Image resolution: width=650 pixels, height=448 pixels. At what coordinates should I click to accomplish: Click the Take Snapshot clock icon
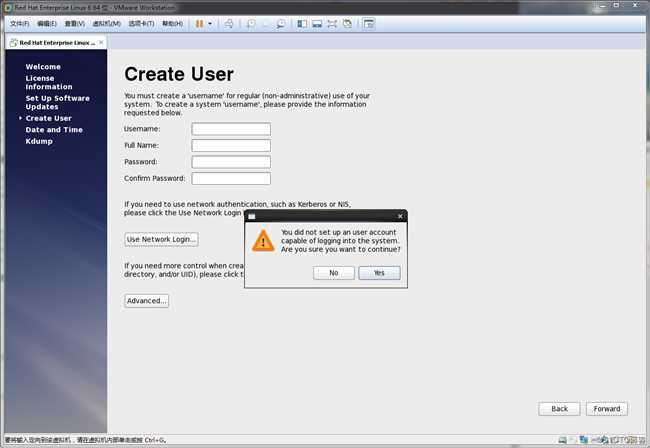251,24
